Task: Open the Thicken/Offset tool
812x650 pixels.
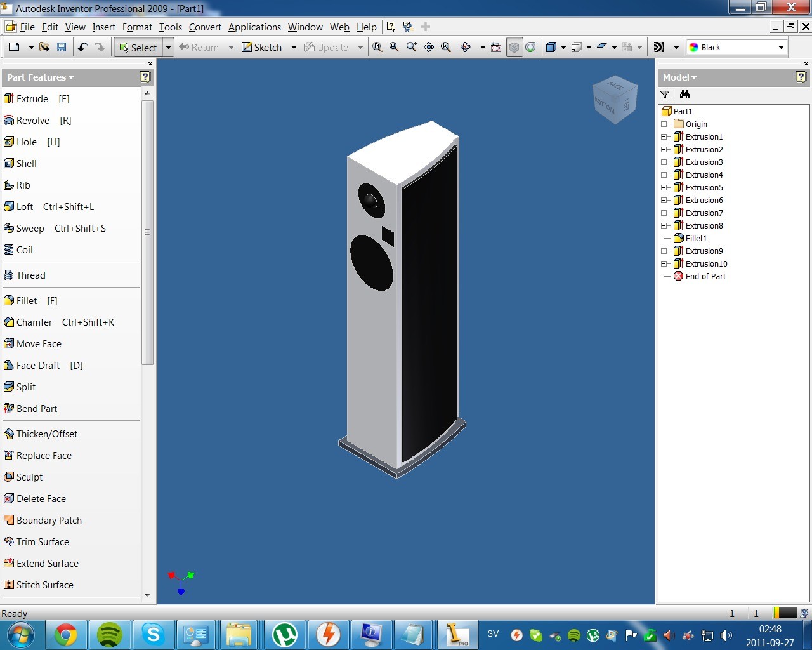Action: (x=41, y=434)
